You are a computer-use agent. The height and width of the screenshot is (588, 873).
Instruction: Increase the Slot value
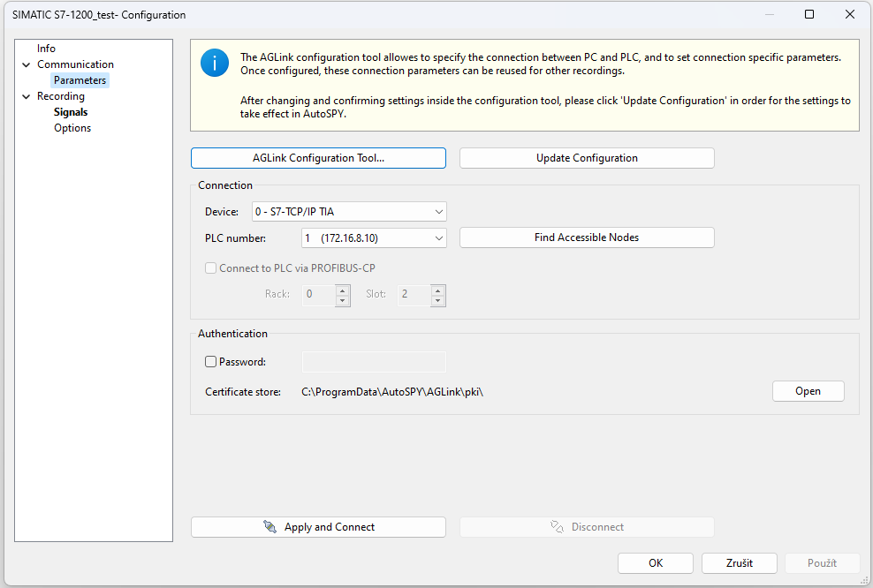[x=438, y=290]
